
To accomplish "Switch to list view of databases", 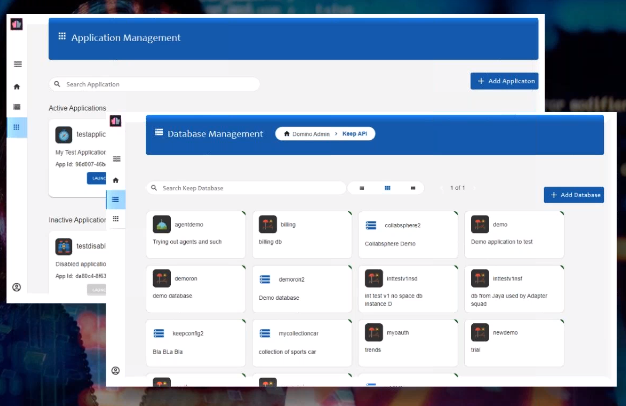I will coord(362,188).
